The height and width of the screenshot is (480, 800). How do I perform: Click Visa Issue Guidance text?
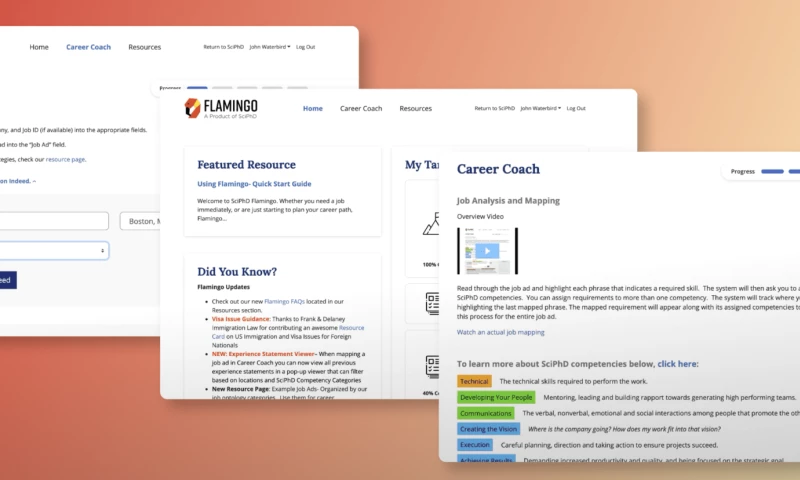pyautogui.click(x=241, y=319)
